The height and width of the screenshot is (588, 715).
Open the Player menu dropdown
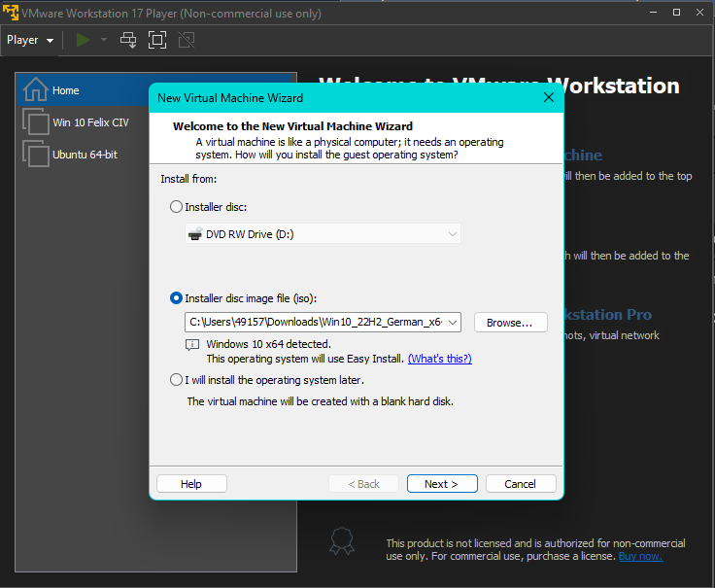(x=30, y=40)
